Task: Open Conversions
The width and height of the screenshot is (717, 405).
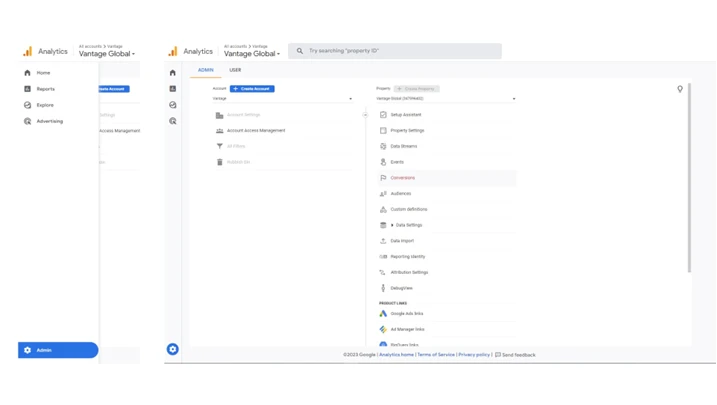Action: [403, 178]
